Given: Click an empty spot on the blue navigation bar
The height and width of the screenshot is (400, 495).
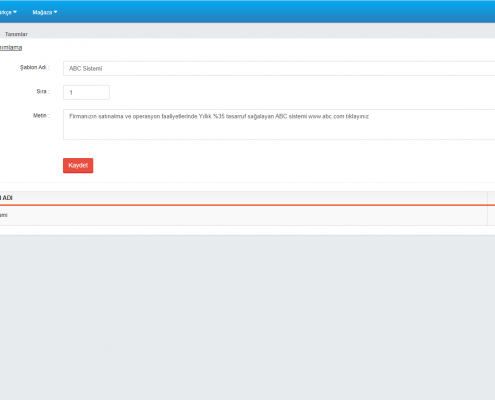Looking at the screenshot, I should pos(267,12).
